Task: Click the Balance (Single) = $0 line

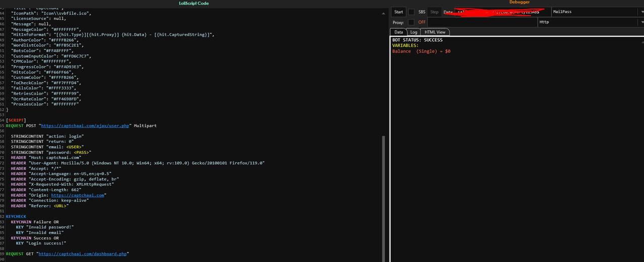Action: pos(421,51)
